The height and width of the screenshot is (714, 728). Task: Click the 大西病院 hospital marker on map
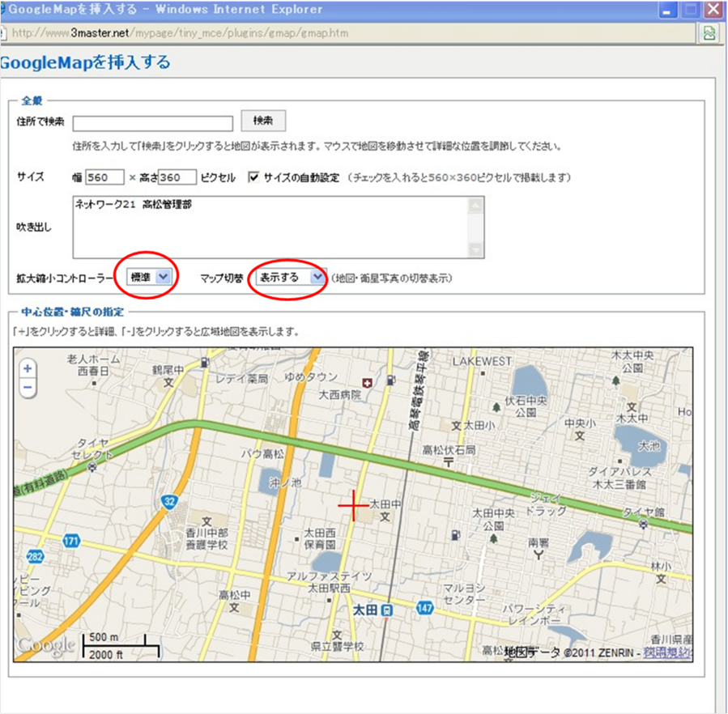click(368, 383)
